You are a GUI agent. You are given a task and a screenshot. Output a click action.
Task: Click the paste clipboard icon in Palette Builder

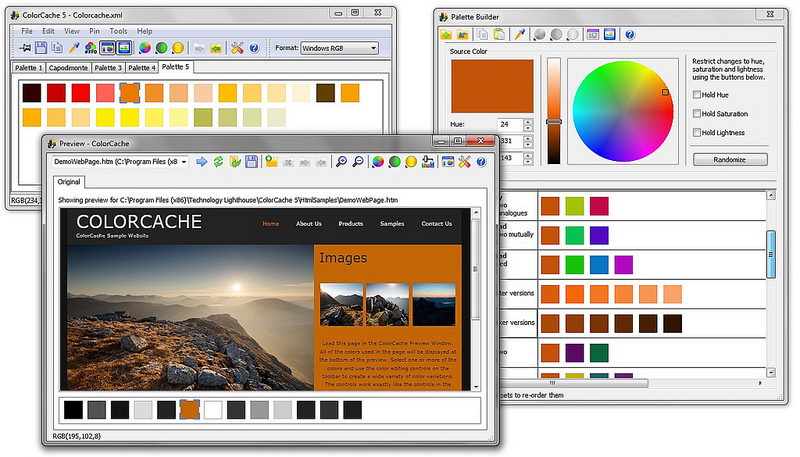pyautogui.click(x=499, y=35)
